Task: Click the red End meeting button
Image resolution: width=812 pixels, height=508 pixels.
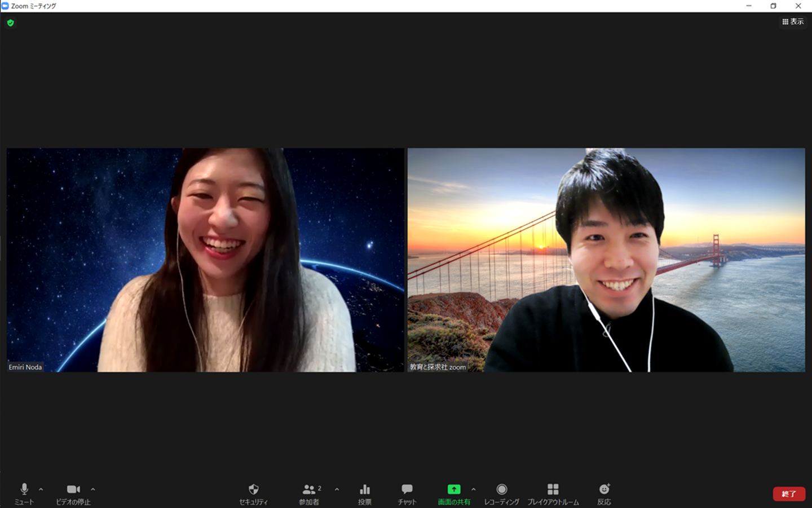Action: click(x=788, y=494)
